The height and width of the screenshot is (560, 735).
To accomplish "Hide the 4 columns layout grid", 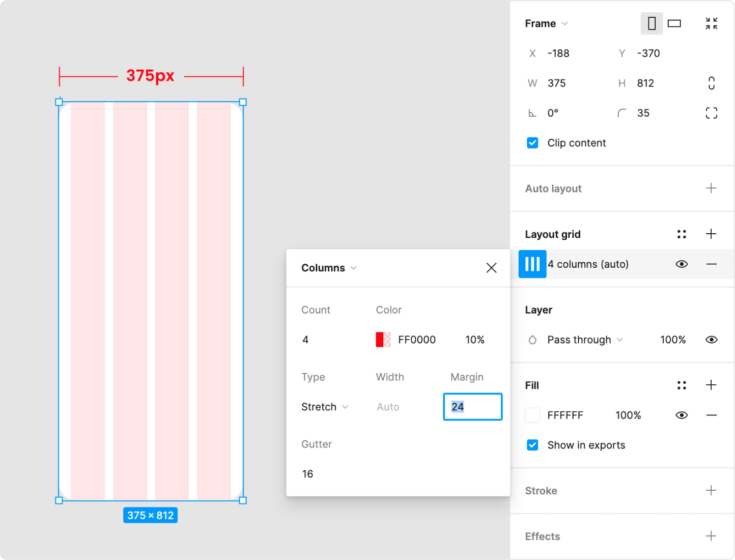I will click(682, 264).
